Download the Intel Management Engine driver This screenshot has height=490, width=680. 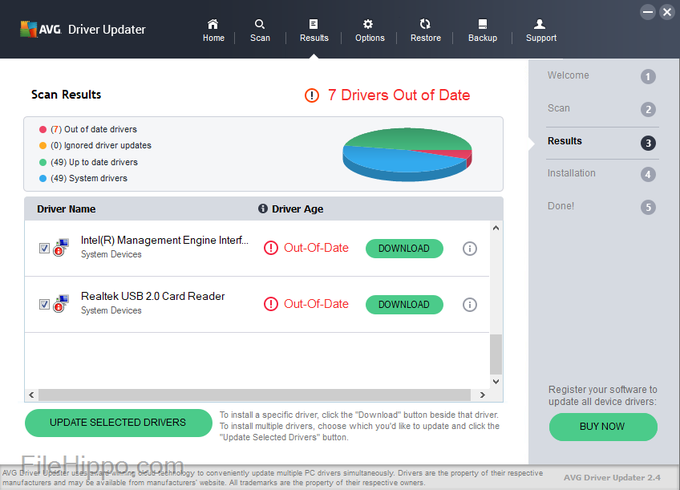[404, 248]
